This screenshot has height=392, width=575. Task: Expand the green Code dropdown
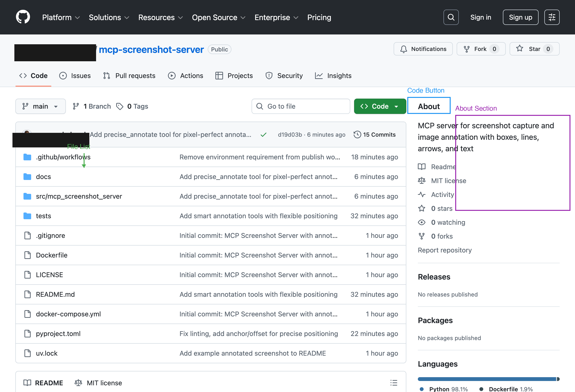pos(380,106)
